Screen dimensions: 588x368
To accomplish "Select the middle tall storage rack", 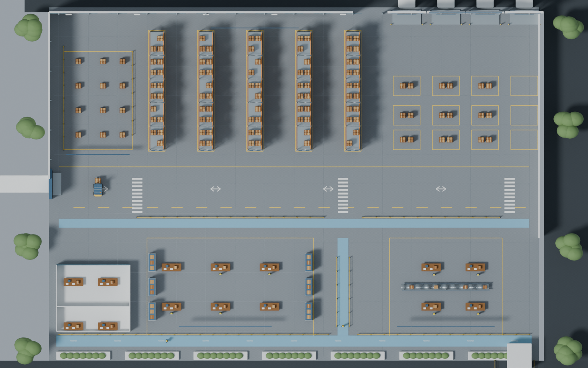I will (x=255, y=91).
